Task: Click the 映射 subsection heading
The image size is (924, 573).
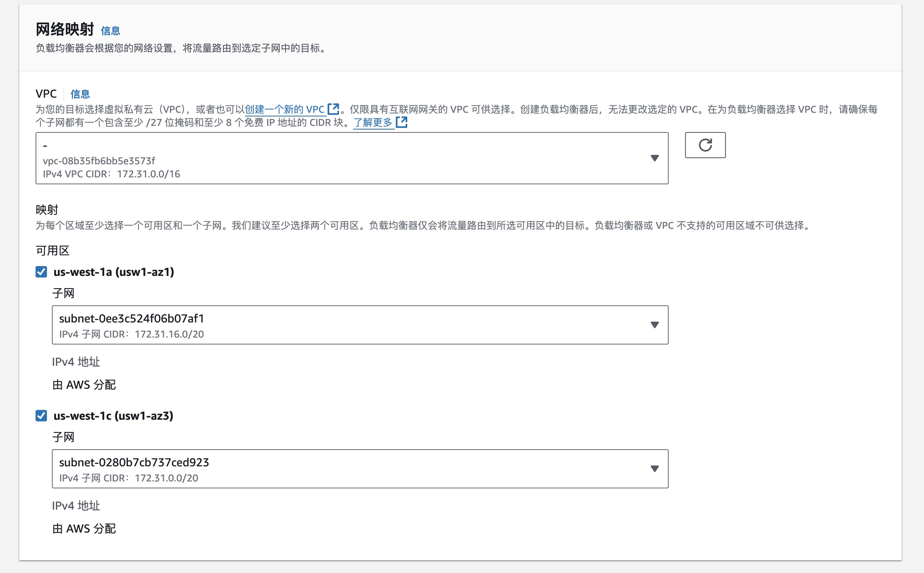Action: click(x=47, y=210)
